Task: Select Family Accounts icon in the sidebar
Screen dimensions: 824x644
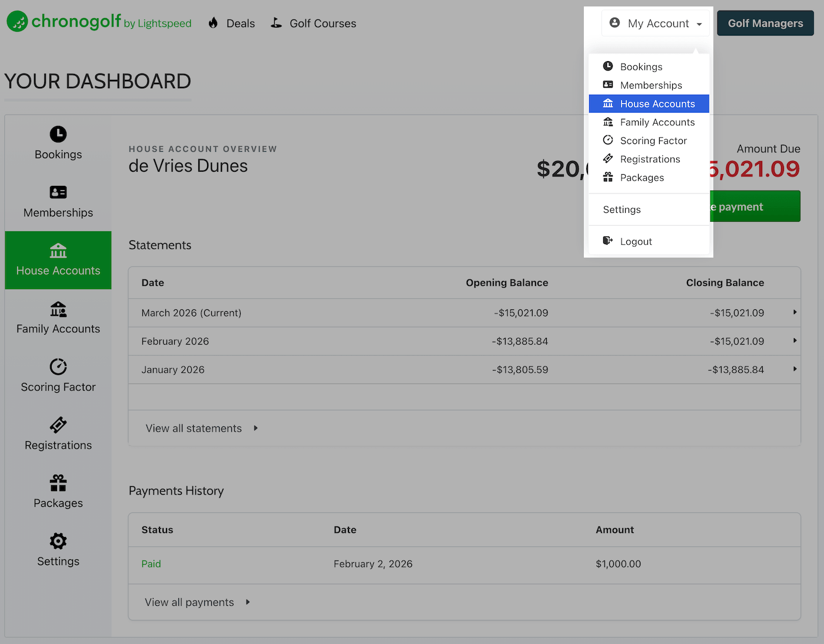Action: 58,309
